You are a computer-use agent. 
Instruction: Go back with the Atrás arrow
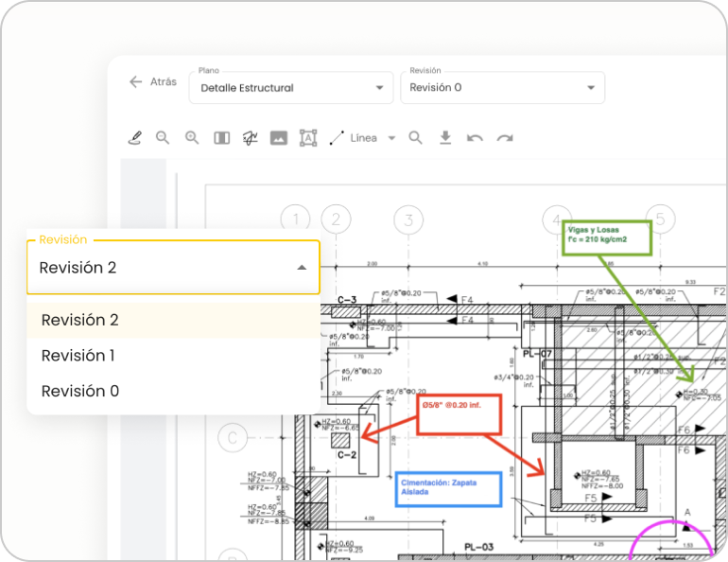(x=135, y=81)
